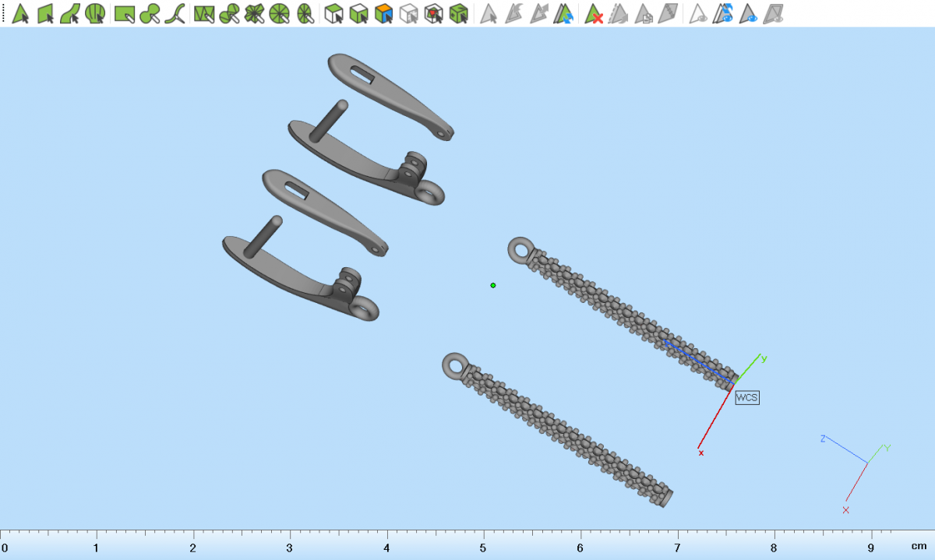Select the curve line selection tool

point(177,13)
